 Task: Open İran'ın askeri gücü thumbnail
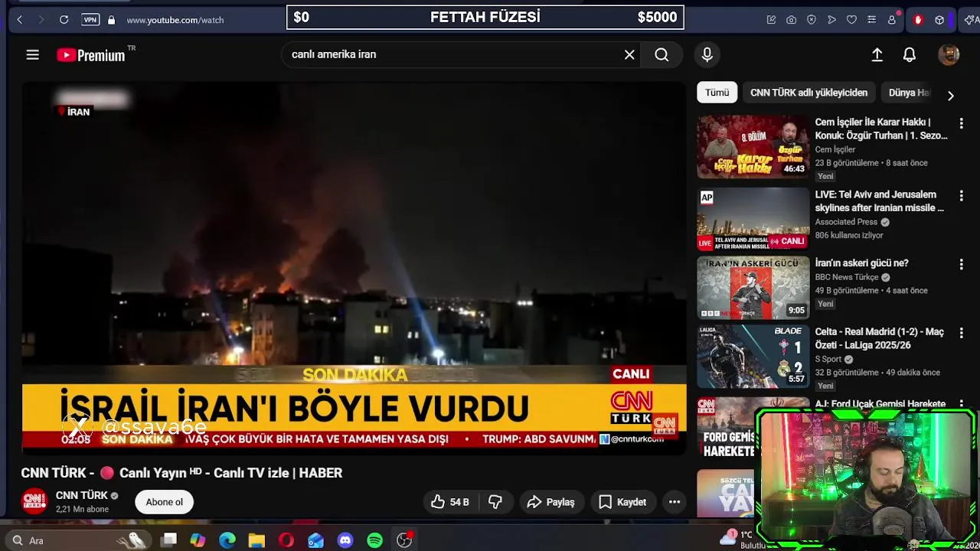[x=753, y=288]
